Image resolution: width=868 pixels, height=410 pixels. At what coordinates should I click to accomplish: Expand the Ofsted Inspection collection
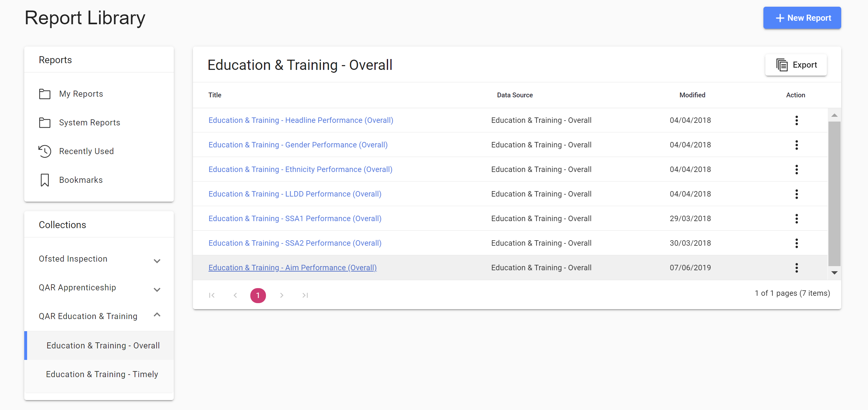tap(157, 261)
